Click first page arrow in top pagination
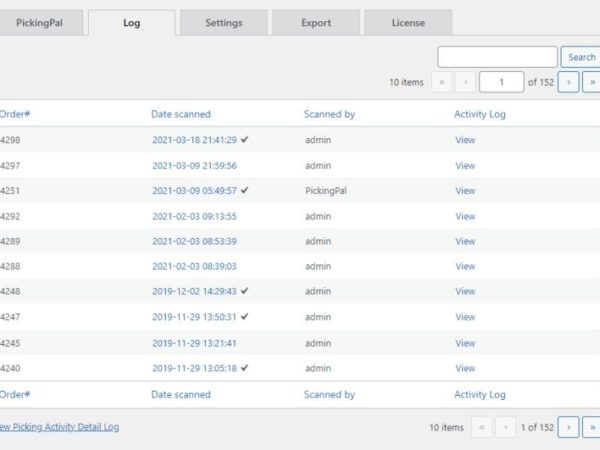 point(442,82)
